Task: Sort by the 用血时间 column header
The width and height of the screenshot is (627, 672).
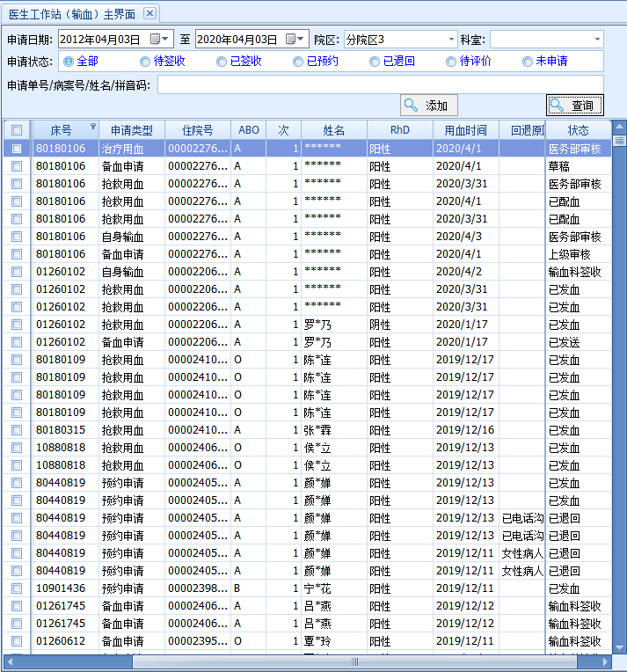Action: (465, 130)
